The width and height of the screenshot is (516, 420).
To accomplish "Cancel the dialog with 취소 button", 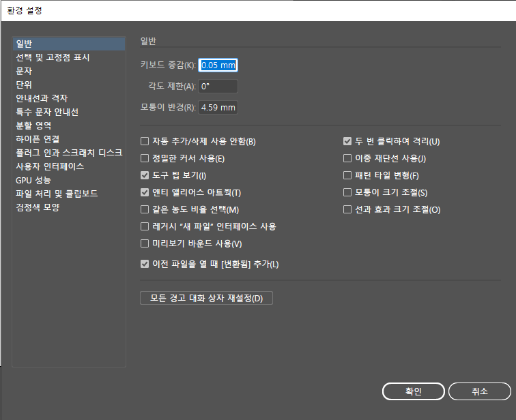I will [x=479, y=391].
